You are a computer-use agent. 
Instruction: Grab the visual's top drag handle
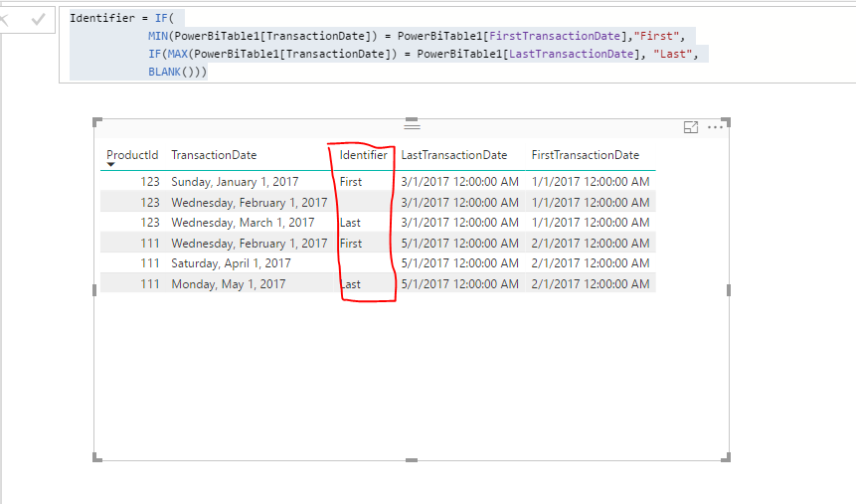coord(413,125)
